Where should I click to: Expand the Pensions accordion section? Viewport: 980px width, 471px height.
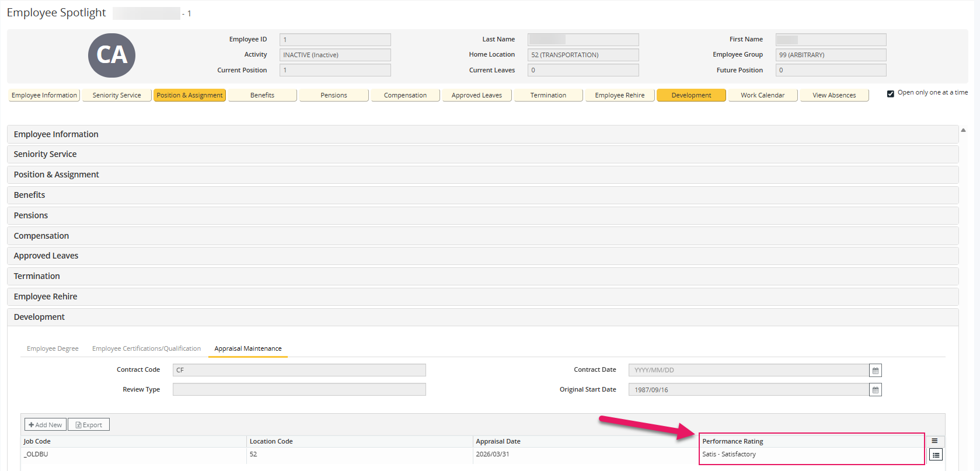[483, 215]
